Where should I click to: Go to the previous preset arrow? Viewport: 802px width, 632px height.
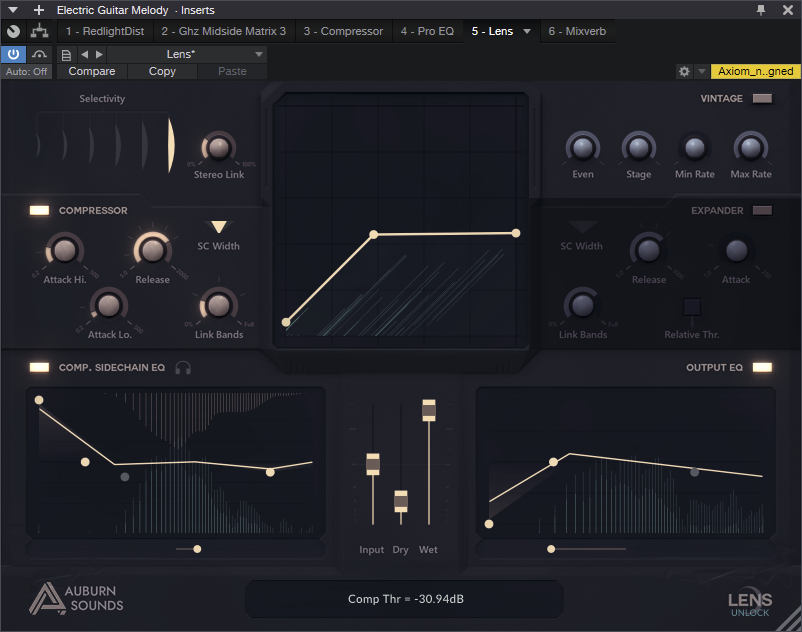pyautogui.click(x=84, y=54)
